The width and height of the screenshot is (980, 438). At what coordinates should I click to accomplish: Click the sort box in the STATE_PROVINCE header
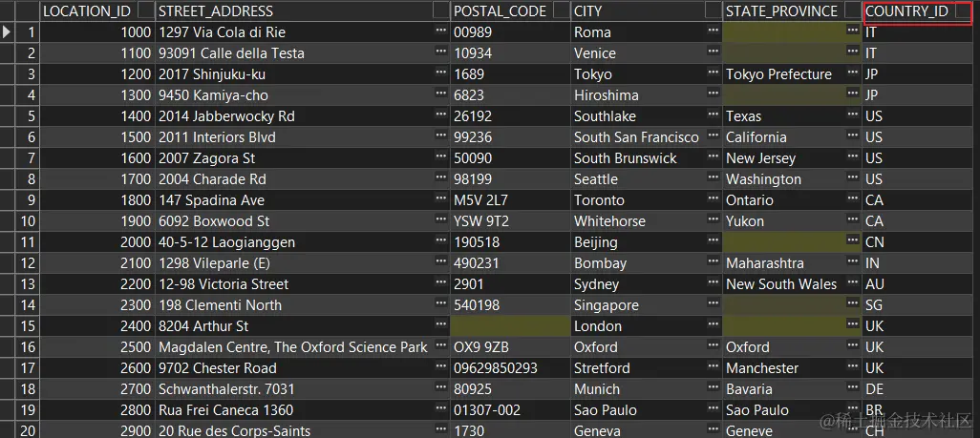pos(853,10)
